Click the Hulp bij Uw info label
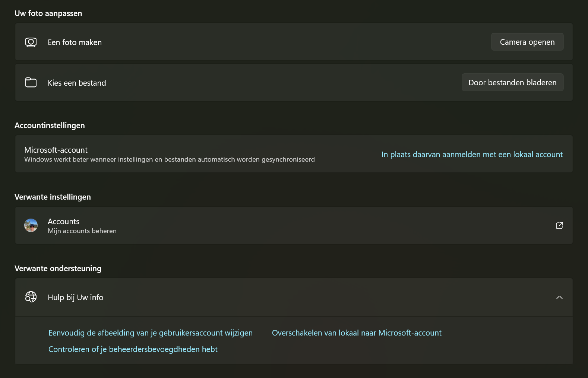Screen dimensions: 588x378 pos(76,298)
